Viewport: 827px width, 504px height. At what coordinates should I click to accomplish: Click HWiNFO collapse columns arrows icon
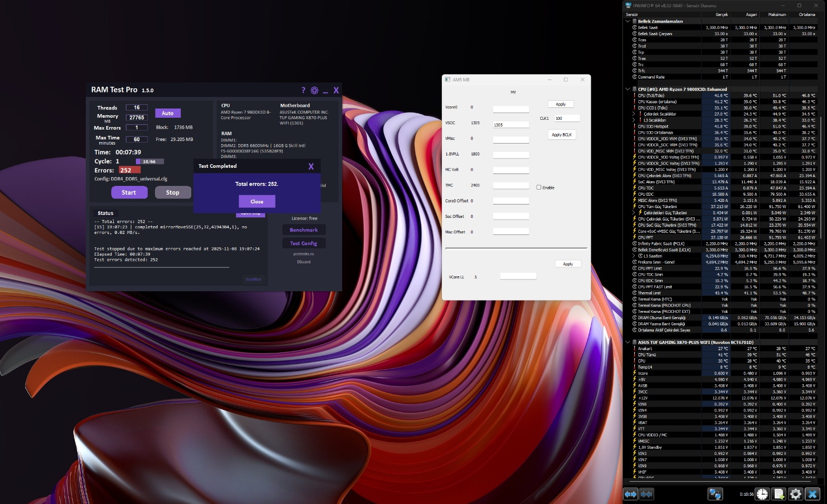coord(647,494)
